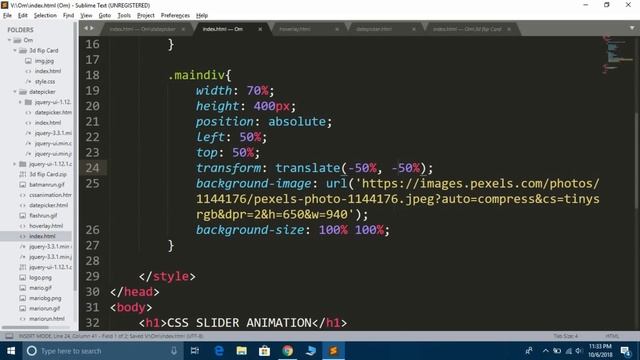The height and width of the screenshot is (360, 640).
Task: Toggle the side bar using status bar icon
Action: pos(9,336)
